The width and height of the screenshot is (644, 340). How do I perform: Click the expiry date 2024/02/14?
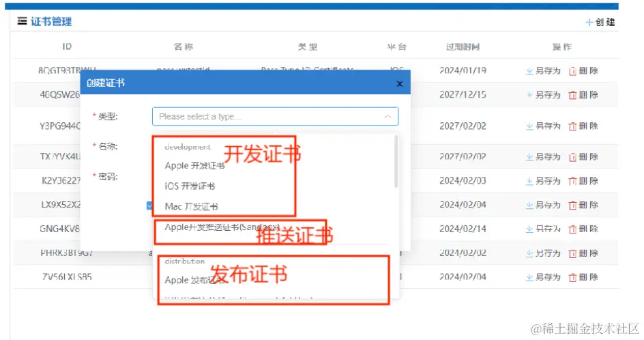463,229
